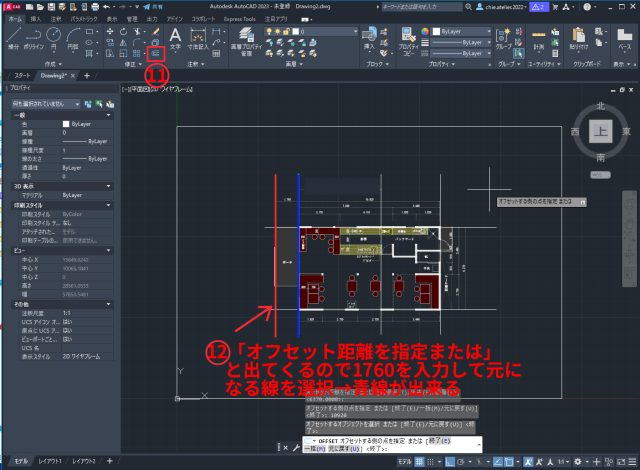
Task: Add a new drawing tab with plus button
Action: tap(87, 75)
